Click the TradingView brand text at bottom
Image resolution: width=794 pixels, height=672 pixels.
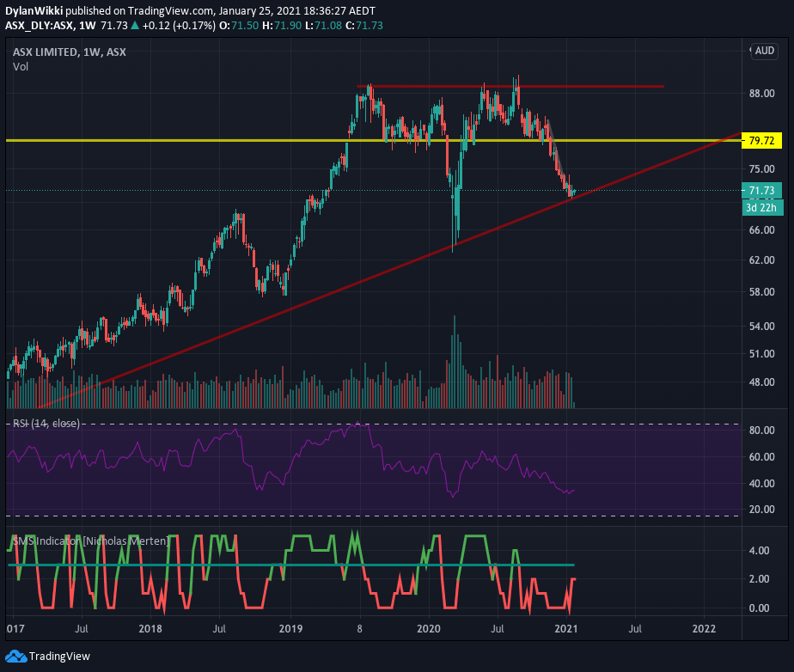[x=59, y=657]
